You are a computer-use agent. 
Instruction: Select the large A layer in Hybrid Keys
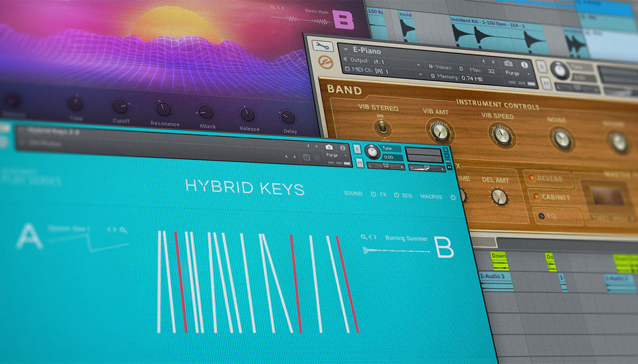pyautogui.click(x=28, y=235)
